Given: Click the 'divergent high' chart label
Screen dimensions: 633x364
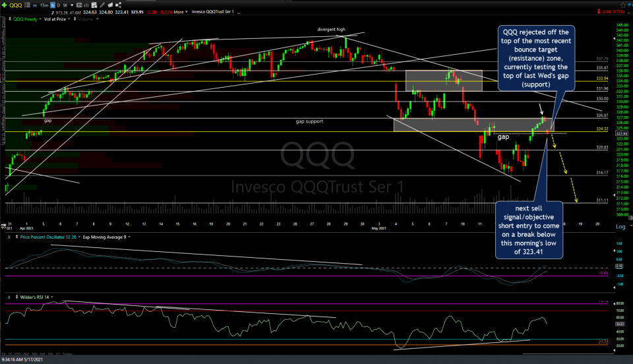Looking at the screenshot, I should [x=331, y=30].
